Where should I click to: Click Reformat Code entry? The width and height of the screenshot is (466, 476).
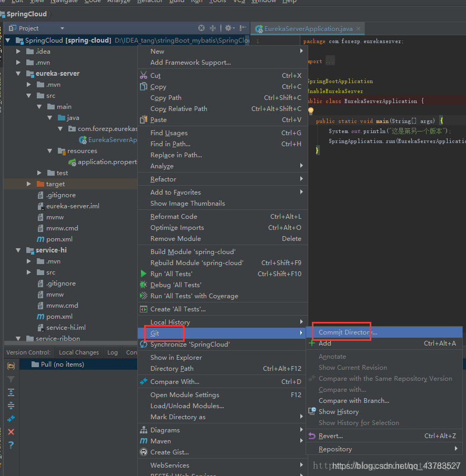click(x=222, y=217)
